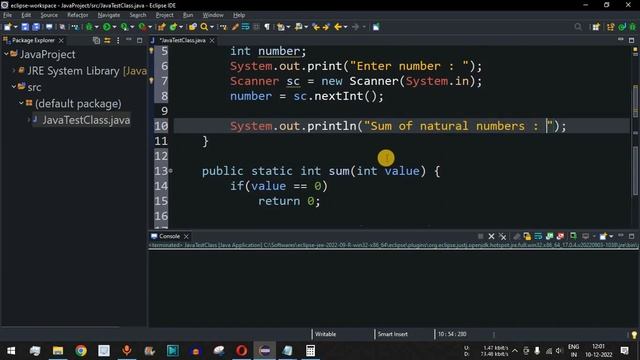Click the External Tools run icon
Screen dimensions: 640x360
pos(142,27)
